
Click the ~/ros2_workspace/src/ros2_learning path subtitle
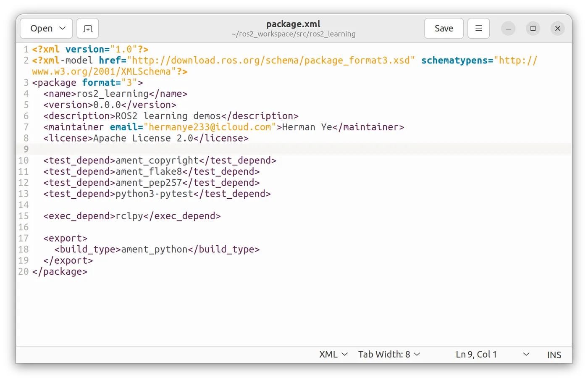click(x=293, y=34)
